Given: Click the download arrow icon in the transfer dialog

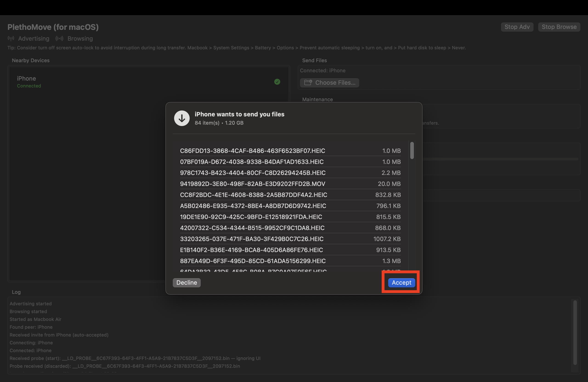Looking at the screenshot, I should coord(182,118).
